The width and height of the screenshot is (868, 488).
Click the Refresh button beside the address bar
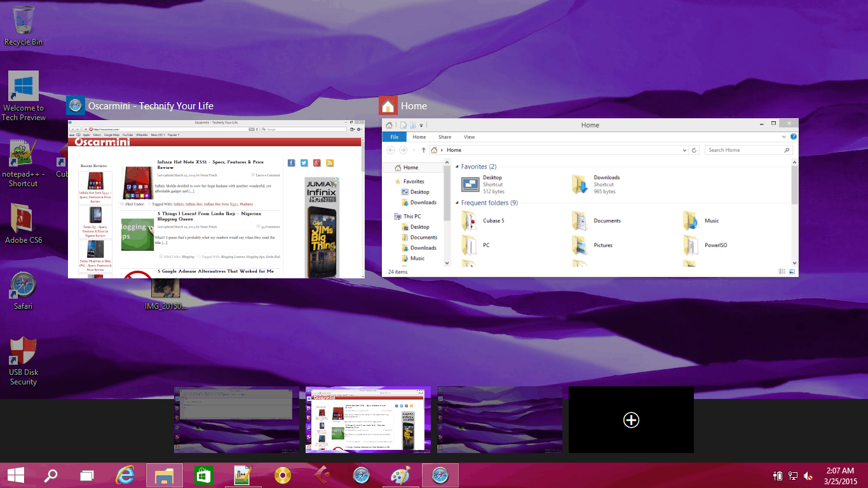pos(695,150)
